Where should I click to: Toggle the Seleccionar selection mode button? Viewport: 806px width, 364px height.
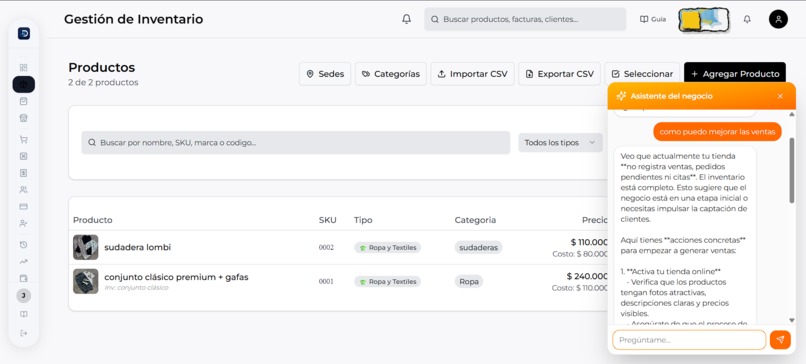coord(642,74)
